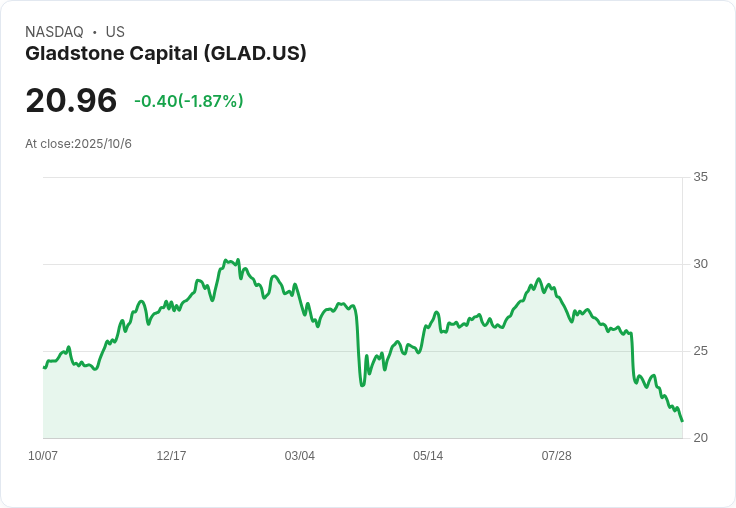Click the bottom of the sharp spring price drop
This screenshot has height=508, width=736.
[362, 385]
